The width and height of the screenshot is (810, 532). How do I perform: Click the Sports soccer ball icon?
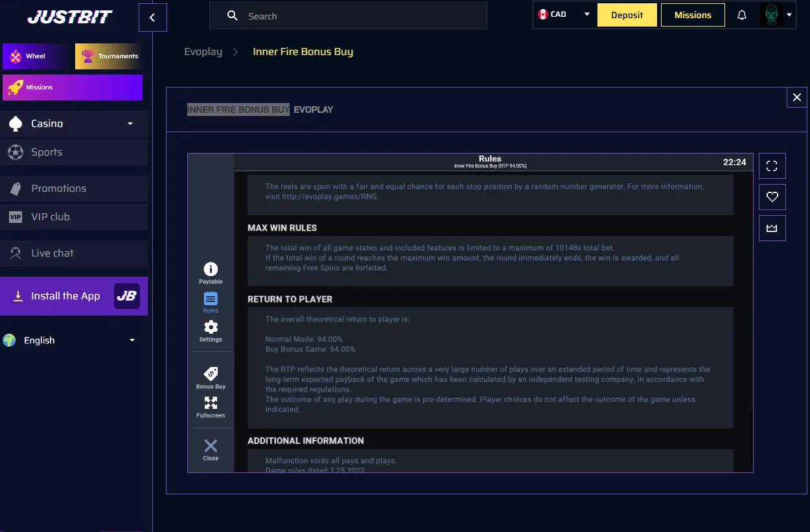tap(16, 152)
